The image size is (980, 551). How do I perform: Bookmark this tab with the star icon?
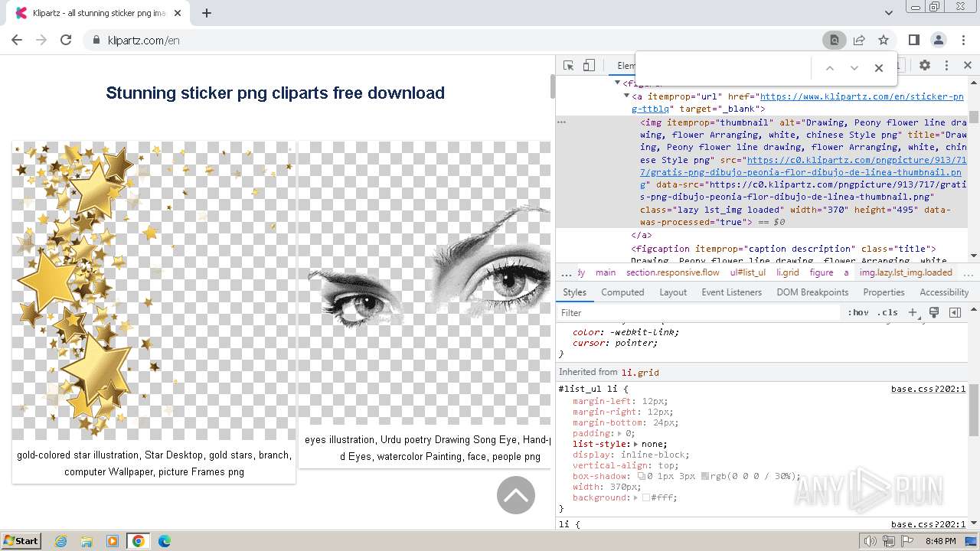click(x=884, y=40)
